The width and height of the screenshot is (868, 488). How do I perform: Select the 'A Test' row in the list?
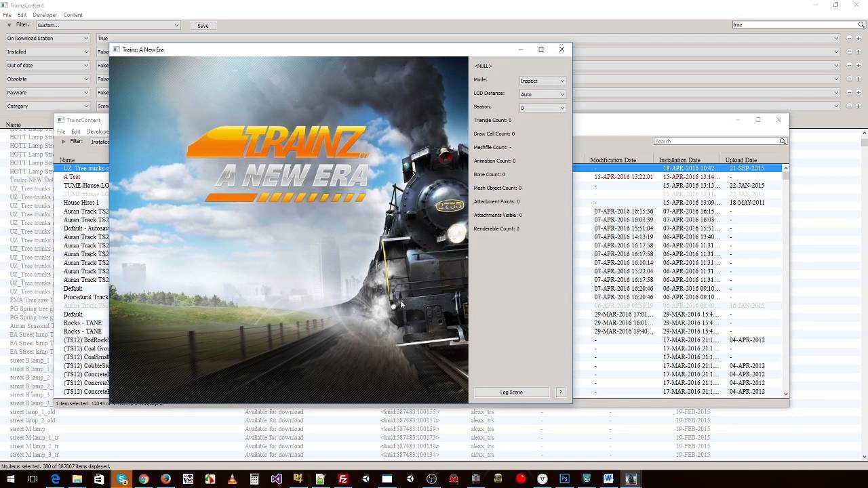click(x=72, y=177)
